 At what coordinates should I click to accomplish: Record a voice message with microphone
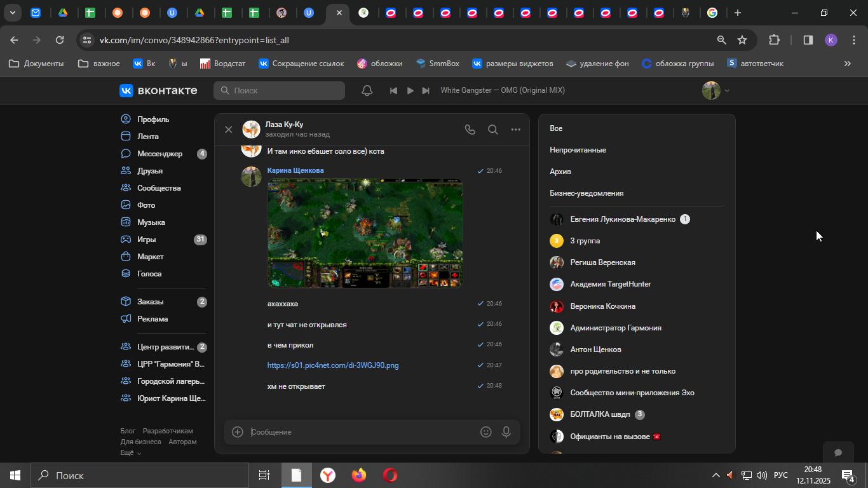coord(506,432)
